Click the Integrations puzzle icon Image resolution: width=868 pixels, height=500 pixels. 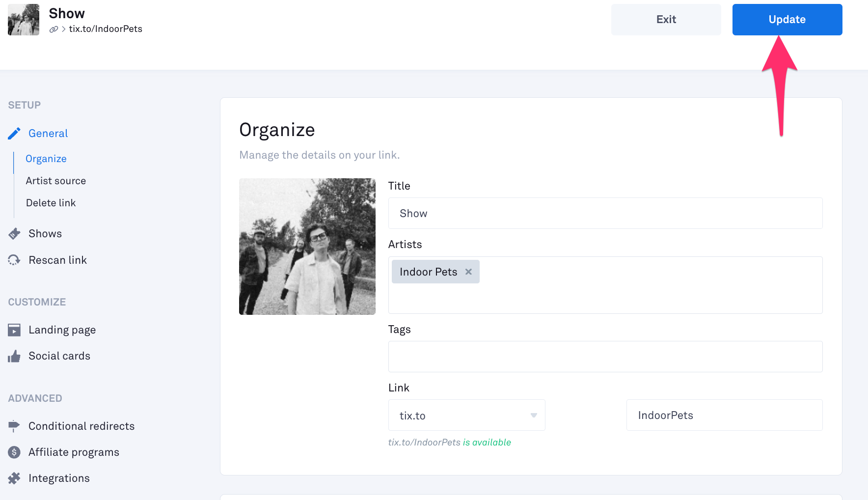pyautogui.click(x=14, y=478)
